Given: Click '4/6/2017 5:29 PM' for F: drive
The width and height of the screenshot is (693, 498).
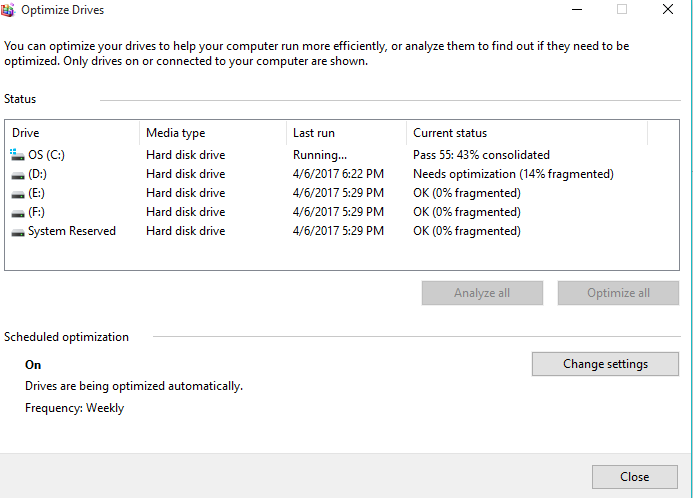Looking at the screenshot, I should [338, 212].
